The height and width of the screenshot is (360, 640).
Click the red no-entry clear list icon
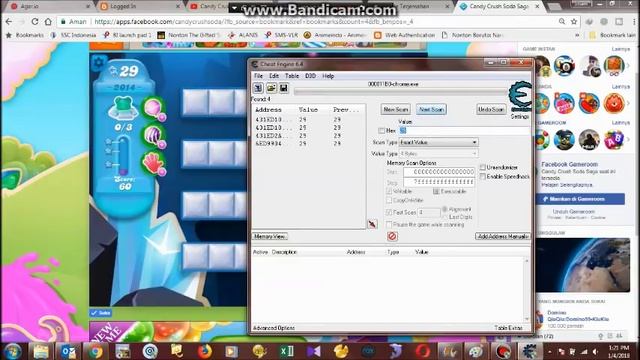pos(392,236)
